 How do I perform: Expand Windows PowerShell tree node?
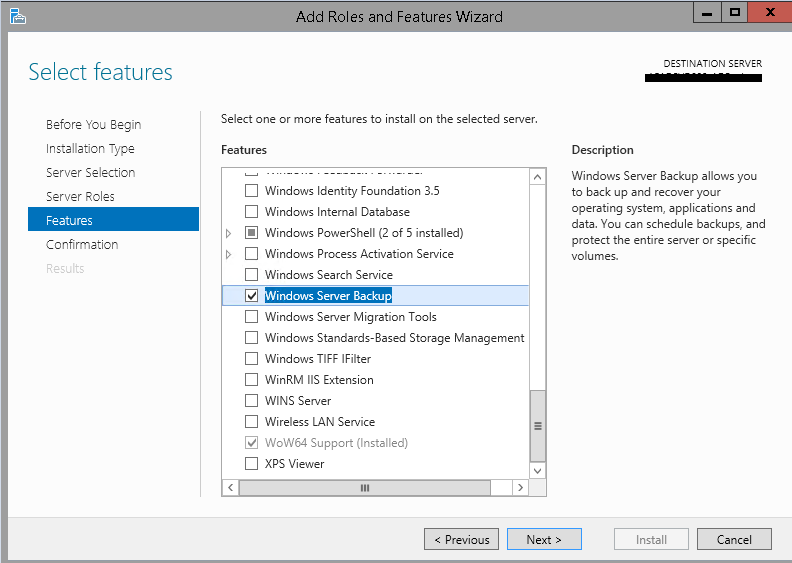[228, 233]
